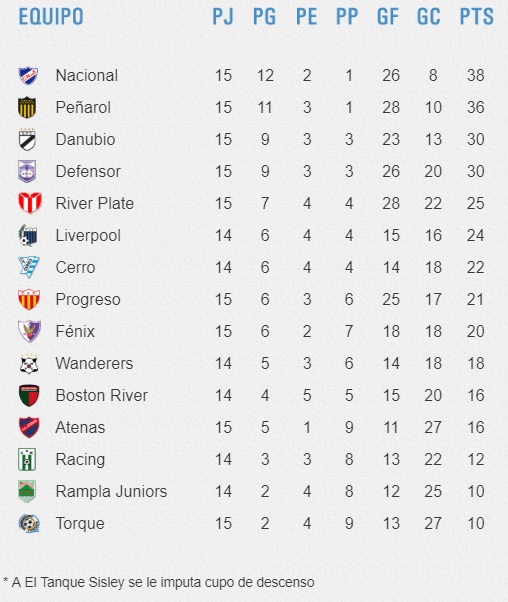Select the Liverpool club badge
Screen dimensions: 508x602
point(28,235)
